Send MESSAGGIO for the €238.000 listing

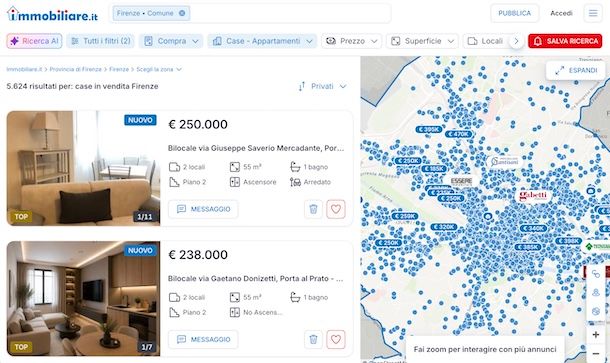tap(203, 339)
